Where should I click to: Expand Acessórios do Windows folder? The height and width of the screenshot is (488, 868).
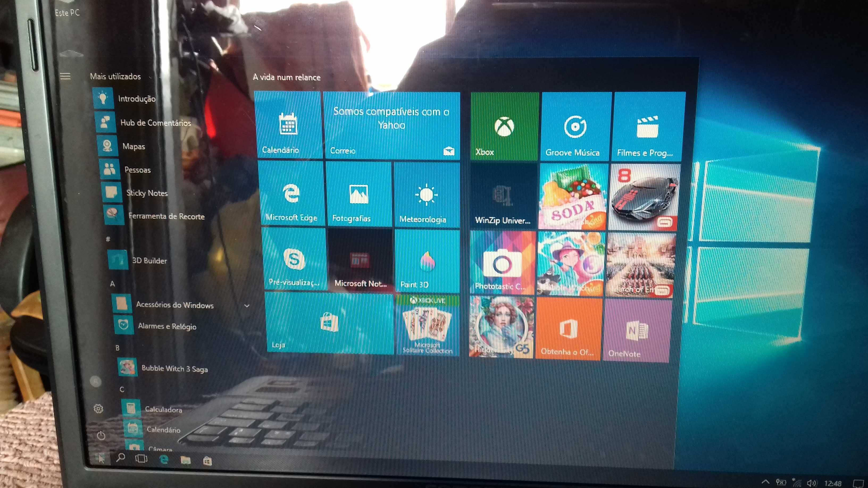tap(182, 305)
